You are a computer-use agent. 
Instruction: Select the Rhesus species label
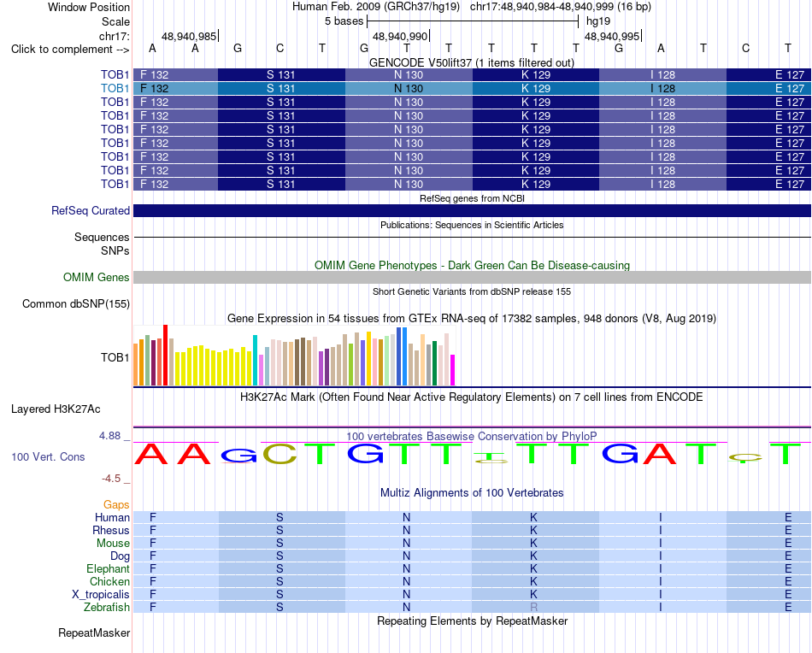pyautogui.click(x=111, y=530)
